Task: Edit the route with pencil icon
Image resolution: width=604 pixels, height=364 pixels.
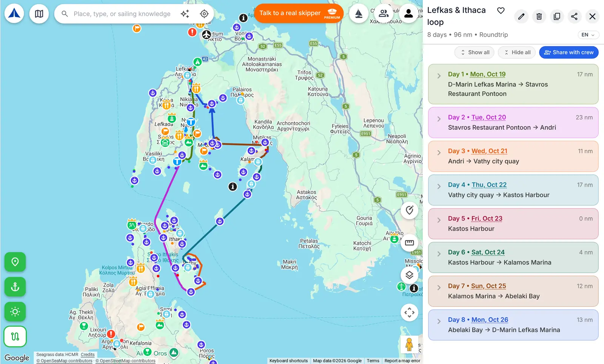Action: [x=521, y=16]
